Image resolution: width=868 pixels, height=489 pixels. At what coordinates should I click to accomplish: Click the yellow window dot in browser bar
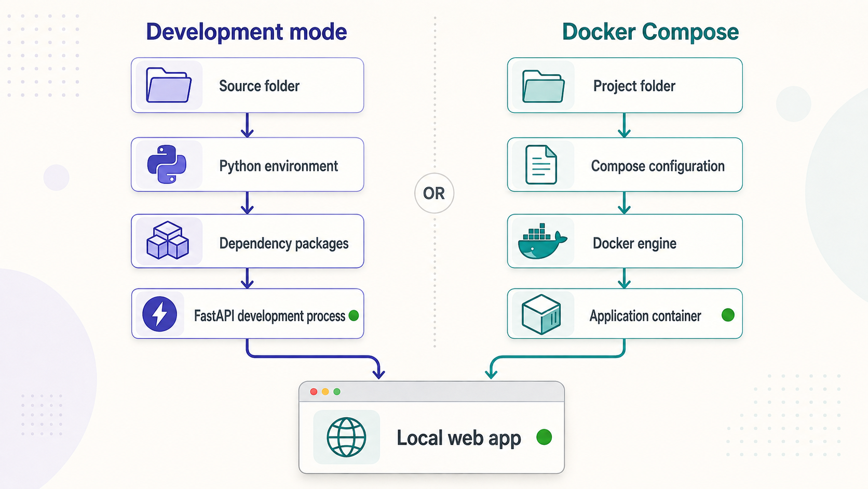pos(325,392)
